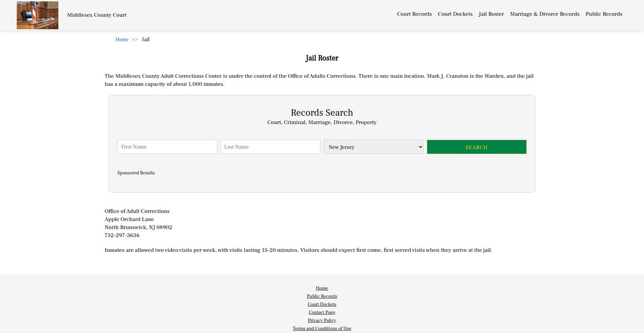This screenshot has width=644, height=333.
Task: Click the Sponsored Results label
Action: 136,173
